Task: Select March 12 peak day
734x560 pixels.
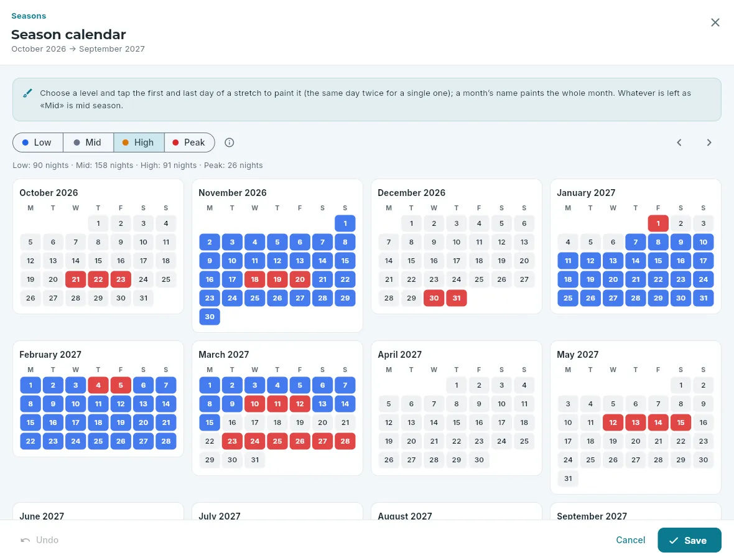Action: pos(300,404)
